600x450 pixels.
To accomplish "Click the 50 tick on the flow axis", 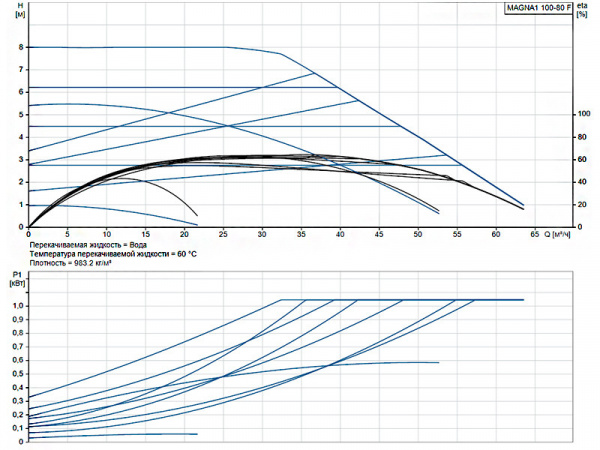I will [x=417, y=234].
